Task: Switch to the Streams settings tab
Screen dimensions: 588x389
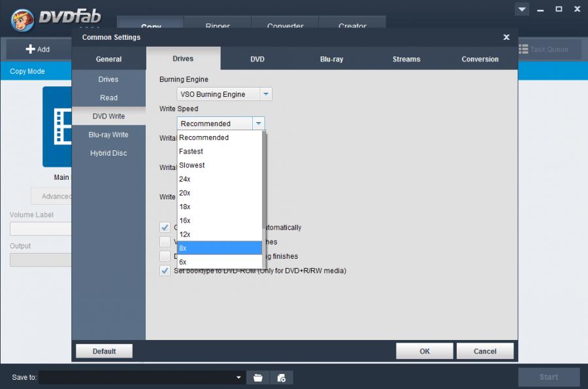Action: point(406,59)
